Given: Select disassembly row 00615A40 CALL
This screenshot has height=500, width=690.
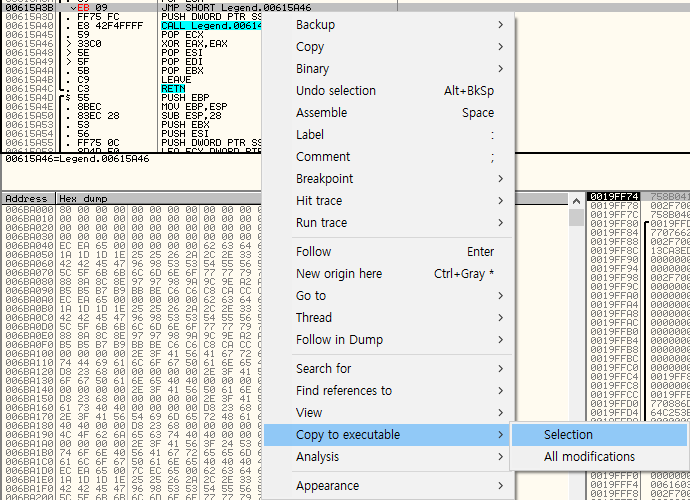Looking at the screenshot, I should 132,26.
